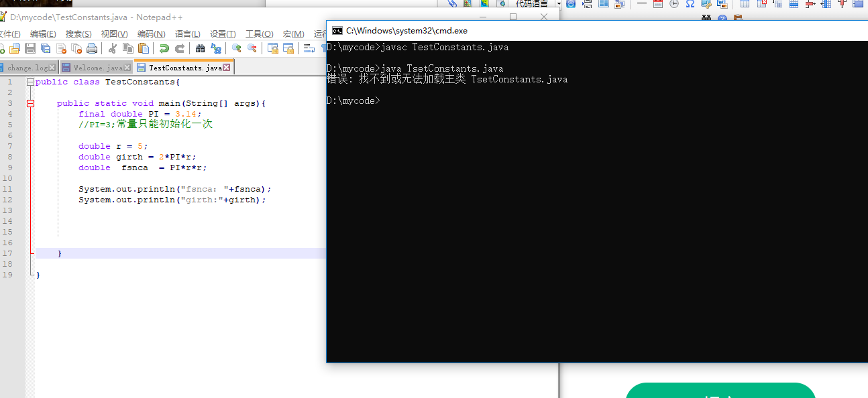Save the file using the Save icon
This screenshot has height=398, width=868.
point(30,48)
